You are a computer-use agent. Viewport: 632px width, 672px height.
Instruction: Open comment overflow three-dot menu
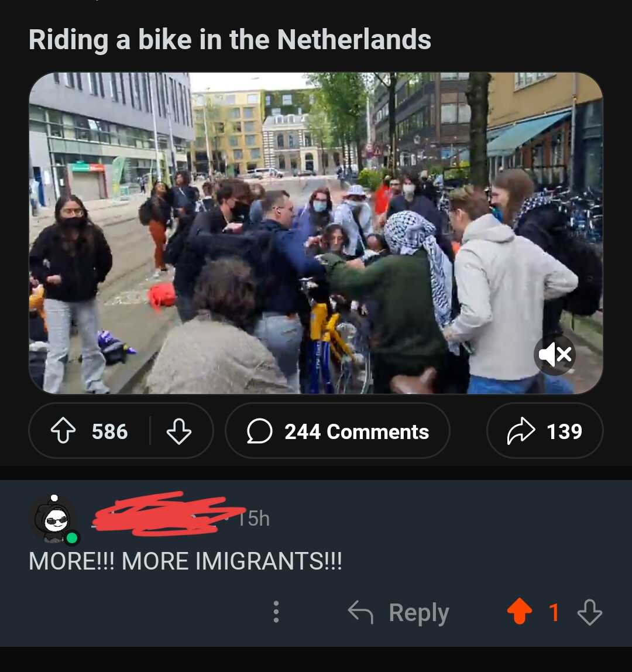coord(276,612)
